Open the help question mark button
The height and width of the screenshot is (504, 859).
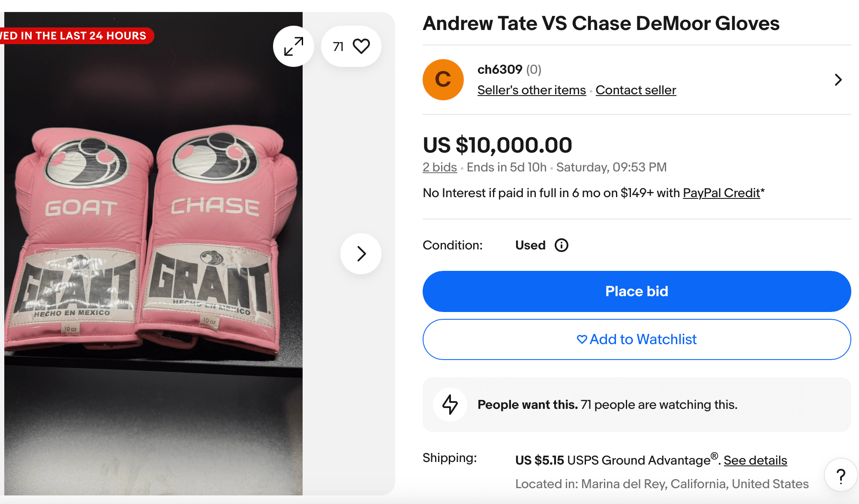[841, 475]
